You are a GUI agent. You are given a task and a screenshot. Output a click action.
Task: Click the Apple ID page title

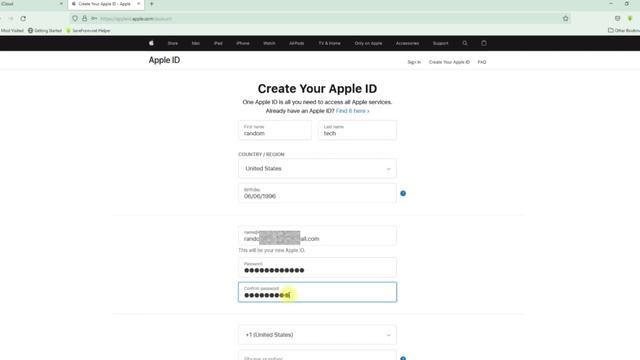pos(164,60)
